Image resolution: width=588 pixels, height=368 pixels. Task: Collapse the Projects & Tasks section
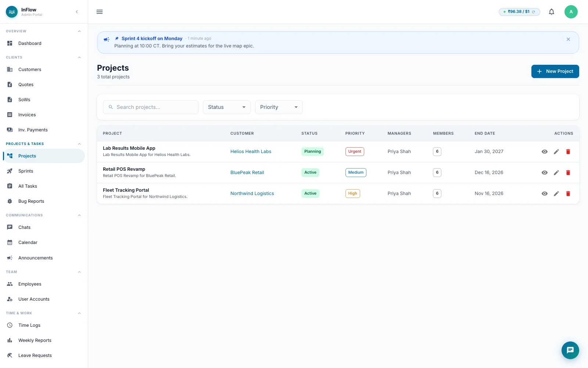click(x=79, y=144)
